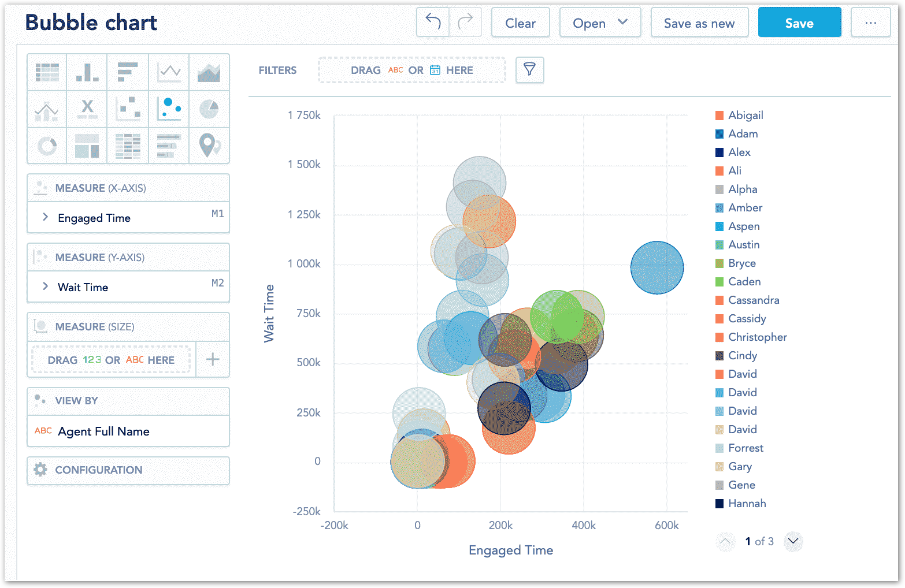Expand the Wait Time measure settings

[45, 287]
